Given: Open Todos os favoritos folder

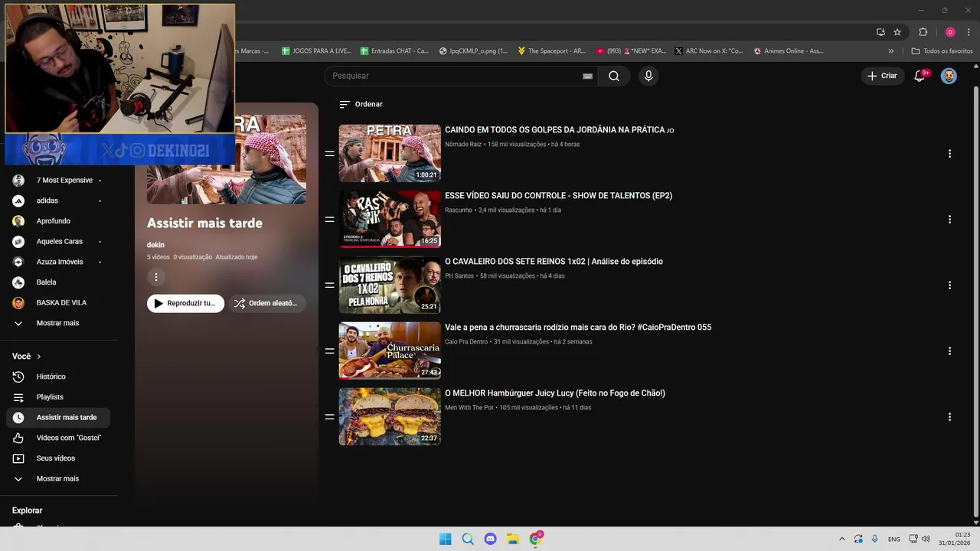Looking at the screenshot, I should pos(942,51).
